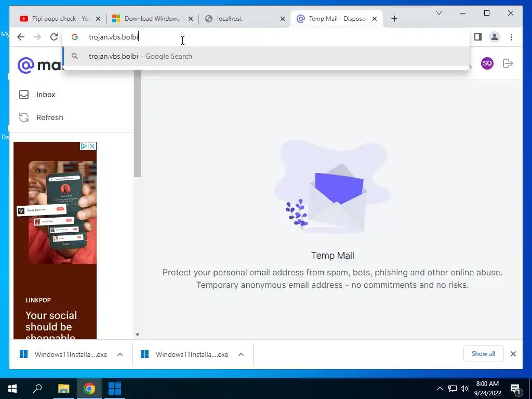Click the Windows 11 installer taskbar icon

[x=115, y=389]
